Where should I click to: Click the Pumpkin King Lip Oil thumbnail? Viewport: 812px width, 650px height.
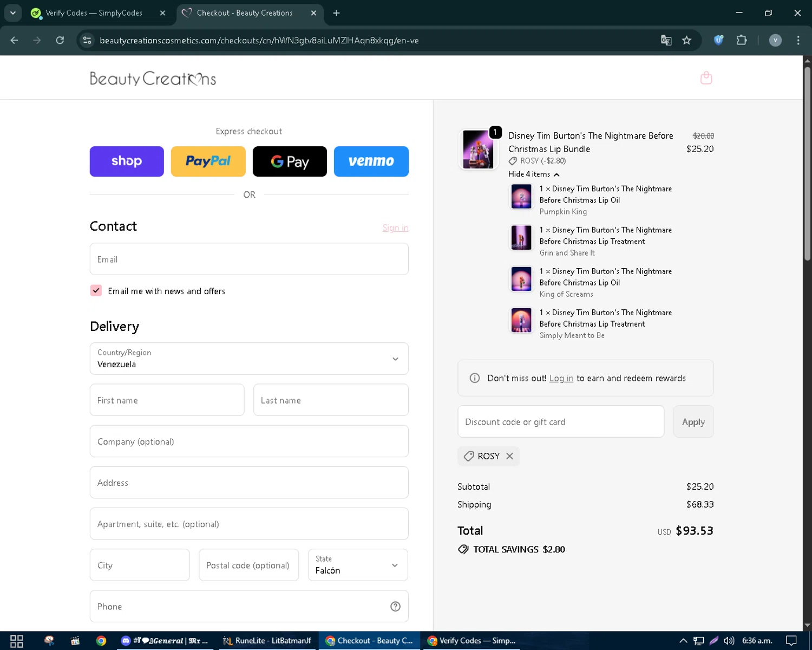tap(521, 196)
